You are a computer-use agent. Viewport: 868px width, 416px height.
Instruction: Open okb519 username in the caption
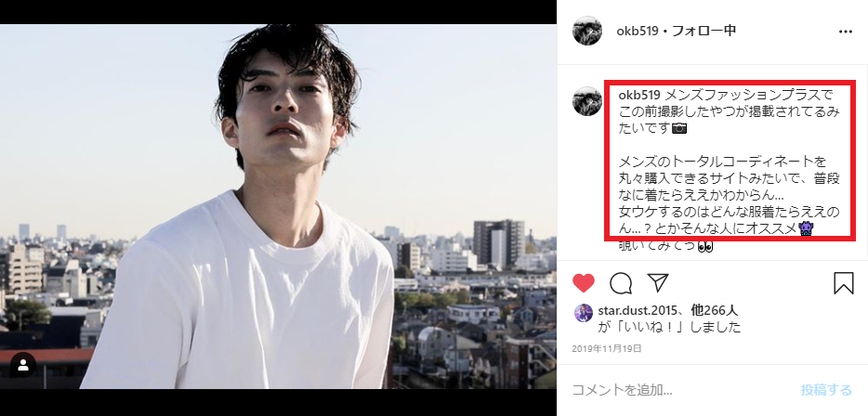pyautogui.click(x=639, y=94)
